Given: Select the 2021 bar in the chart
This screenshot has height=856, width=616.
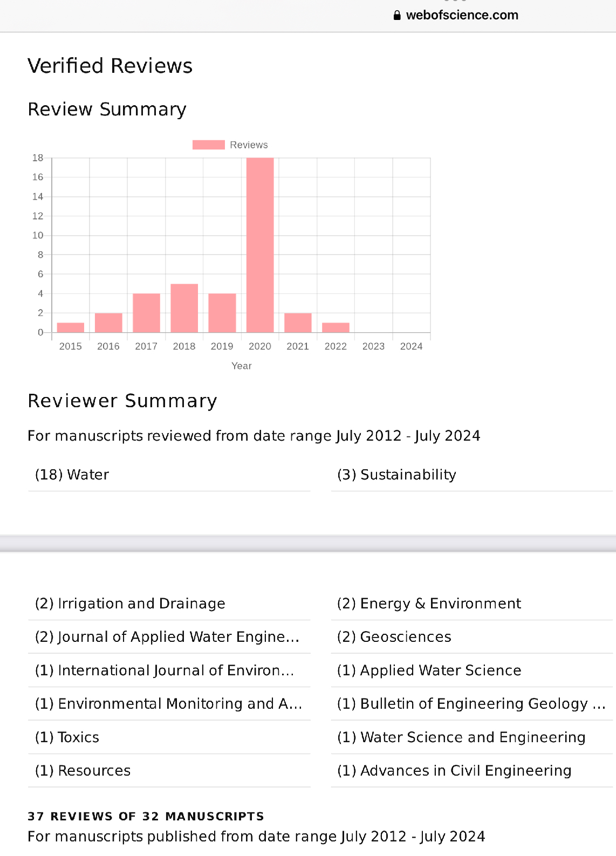Looking at the screenshot, I should pyautogui.click(x=298, y=323).
